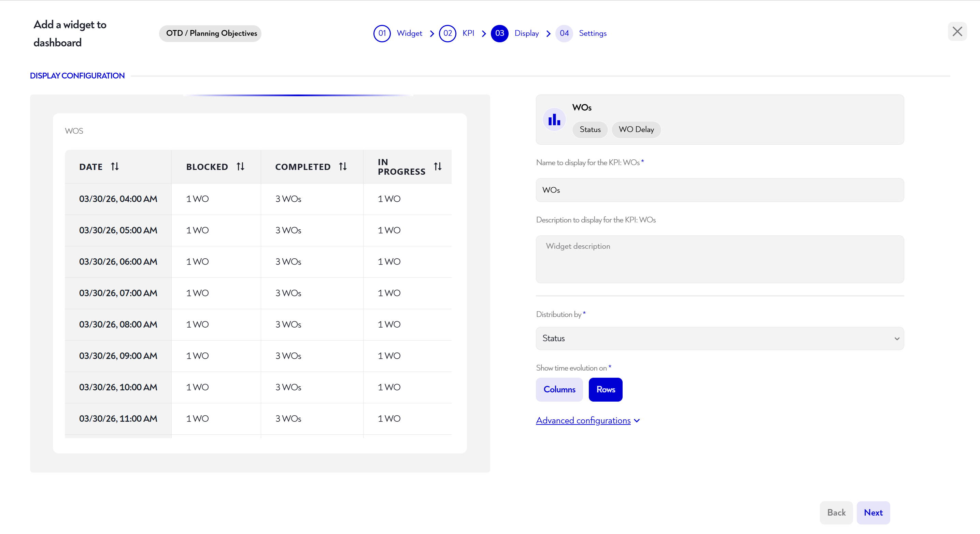Show time evolution on Columns
The width and height of the screenshot is (980, 534).
click(559, 389)
